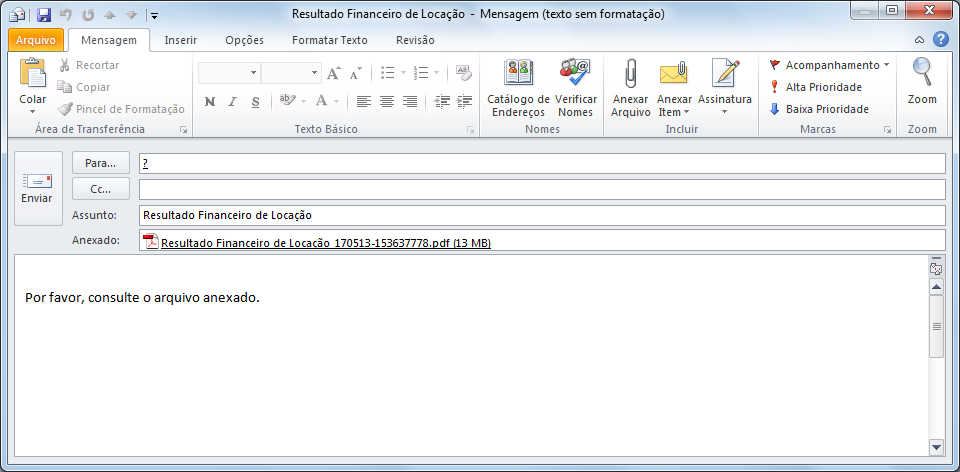Open the font name dropdown
This screenshot has height=472, width=960.
(x=253, y=73)
